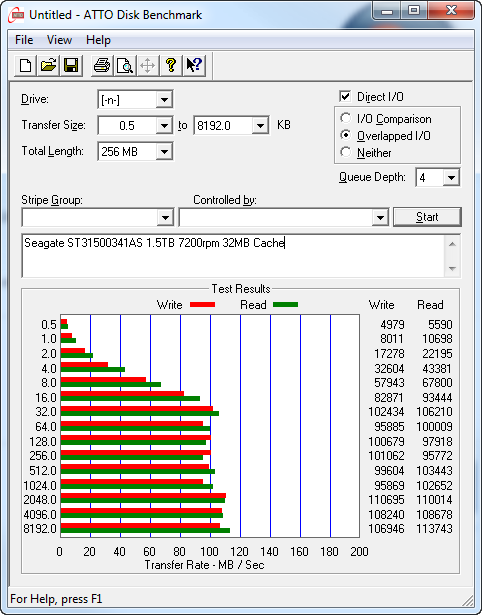Click the read value 43381
Image resolution: width=482 pixels, height=615 pixels.
point(437,369)
